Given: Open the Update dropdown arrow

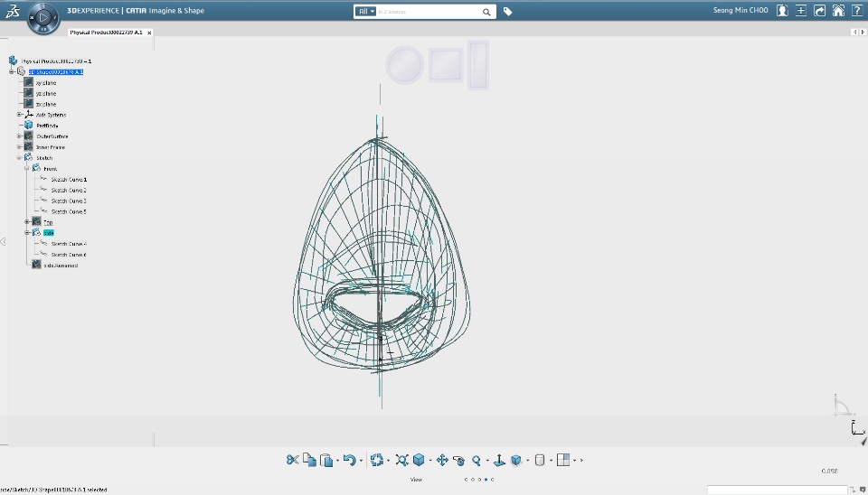Looking at the screenshot, I should coord(388,461).
